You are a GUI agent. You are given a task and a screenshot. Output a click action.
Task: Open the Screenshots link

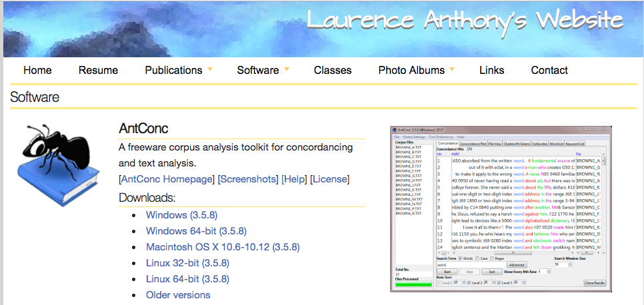click(247, 179)
